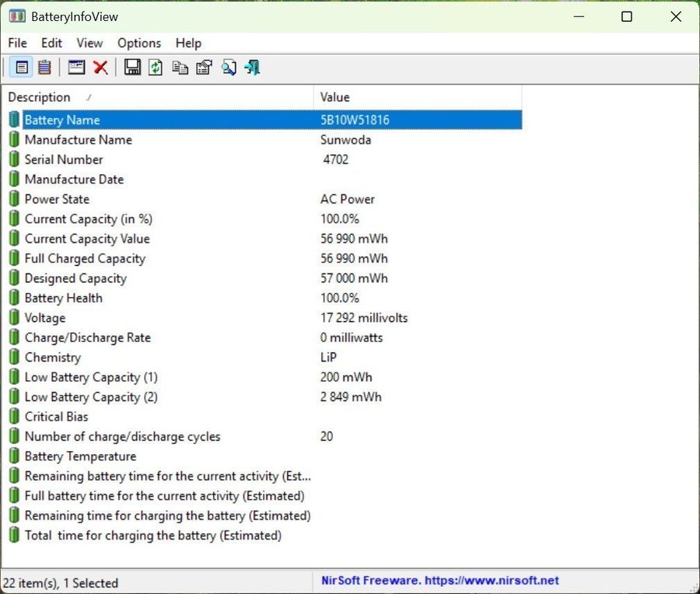Image resolution: width=700 pixels, height=594 pixels.
Task: Copy selected items using toolbar copy icon
Action: click(180, 68)
